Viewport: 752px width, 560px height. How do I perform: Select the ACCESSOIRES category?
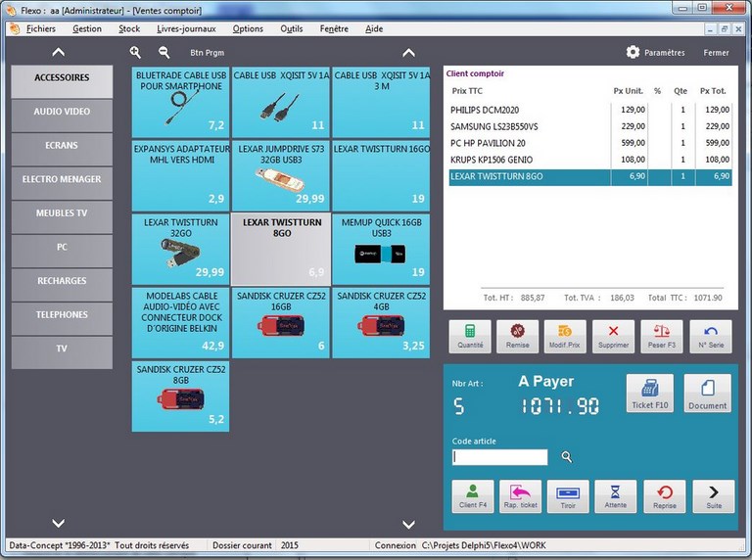click(62, 81)
